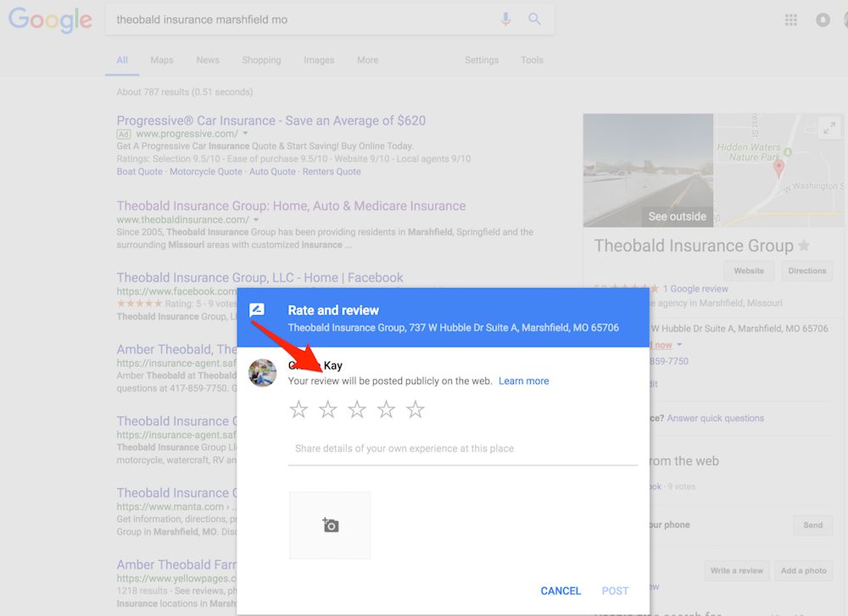Image resolution: width=848 pixels, height=616 pixels.
Task: Rate four stars in review dialog
Action: [x=386, y=409]
